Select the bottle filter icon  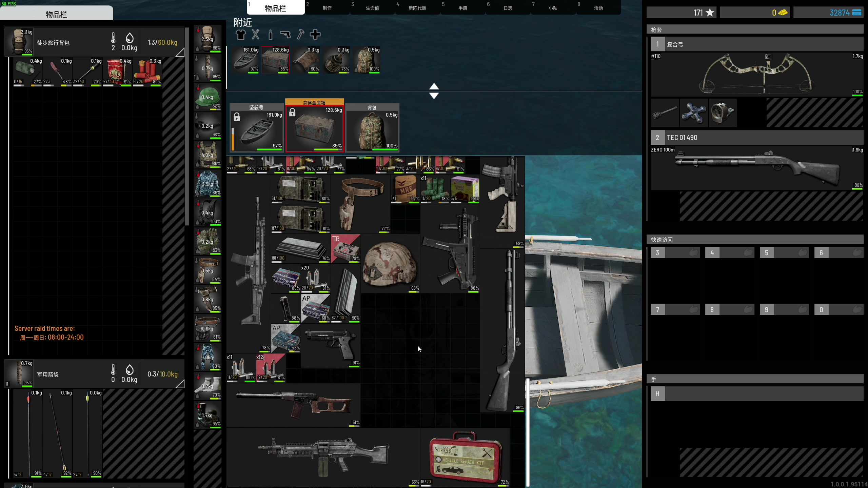[270, 34]
